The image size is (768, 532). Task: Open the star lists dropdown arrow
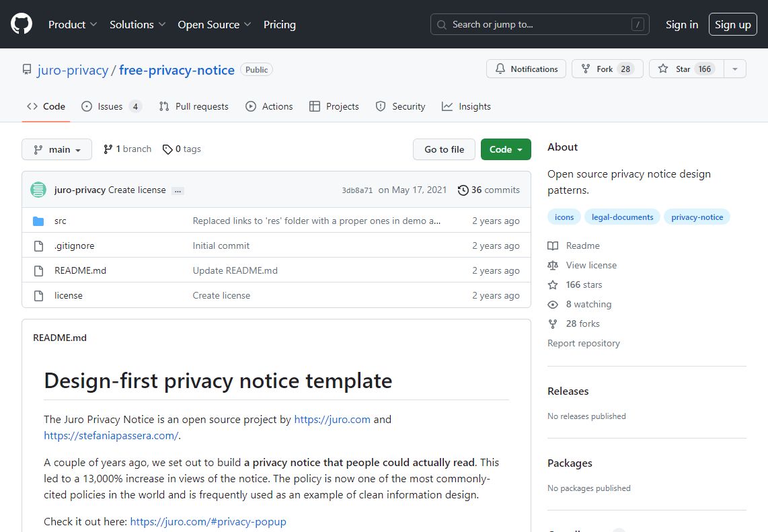pos(734,69)
